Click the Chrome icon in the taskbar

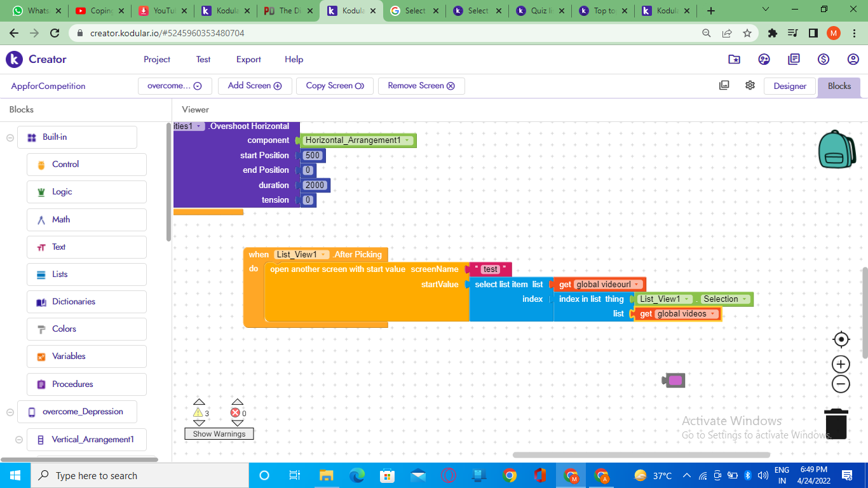(509, 475)
